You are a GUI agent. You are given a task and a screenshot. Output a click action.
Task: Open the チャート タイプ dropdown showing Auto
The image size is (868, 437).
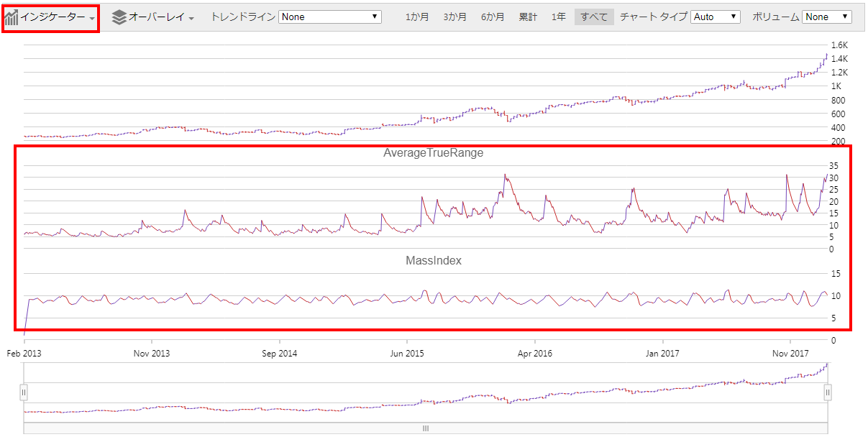(x=715, y=16)
